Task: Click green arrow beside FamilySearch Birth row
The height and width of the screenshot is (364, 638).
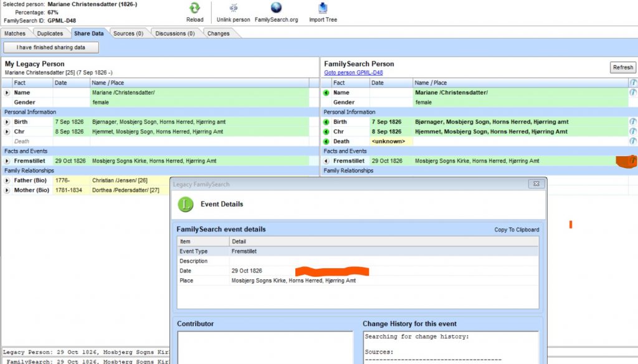Action: pyautogui.click(x=326, y=122)
